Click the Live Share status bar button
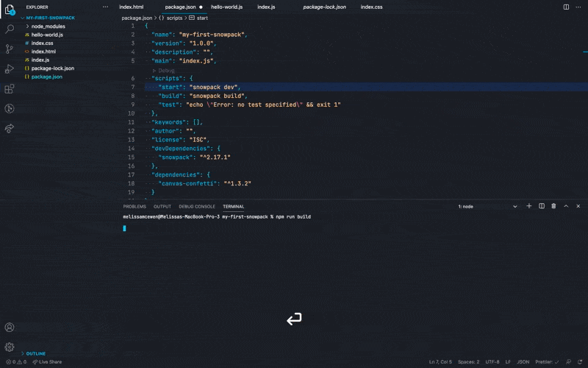Image resolution: width=588 pixels, height=368 pixels. pyautogui.click(x=47, y=362)
